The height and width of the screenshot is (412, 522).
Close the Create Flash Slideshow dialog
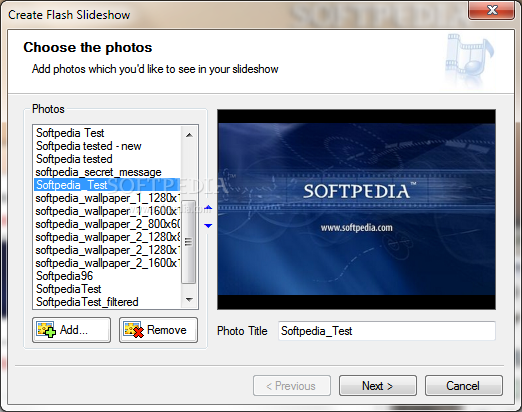[492, 11]
